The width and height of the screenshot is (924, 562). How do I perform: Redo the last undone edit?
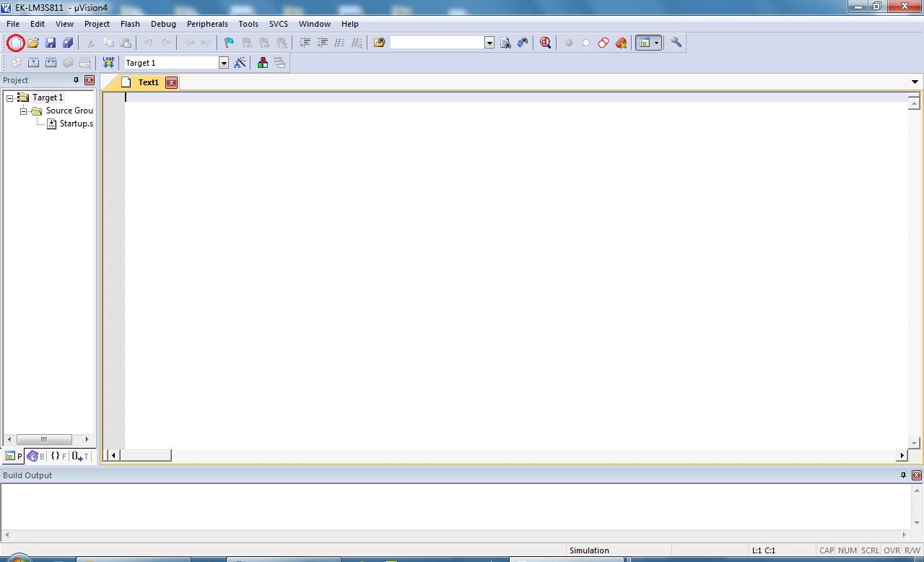click(x=166, y=43)
